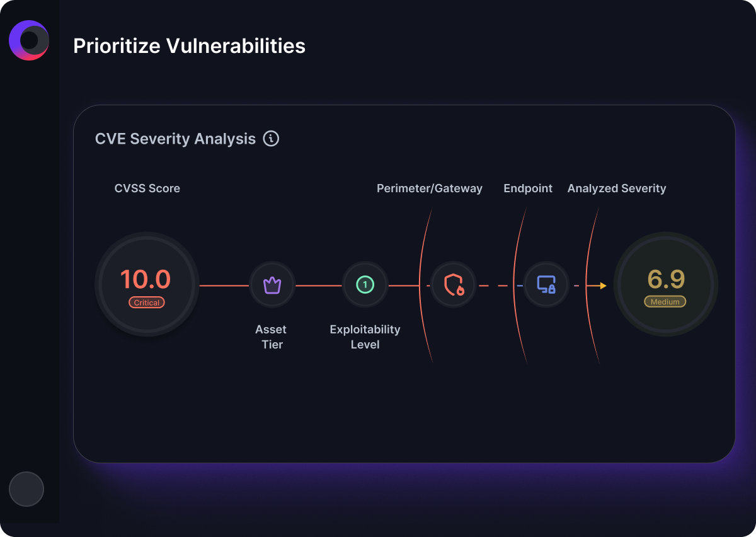
Task: Select the Perimeter/Gateway shield icon
Action: [x=454, y=286]
